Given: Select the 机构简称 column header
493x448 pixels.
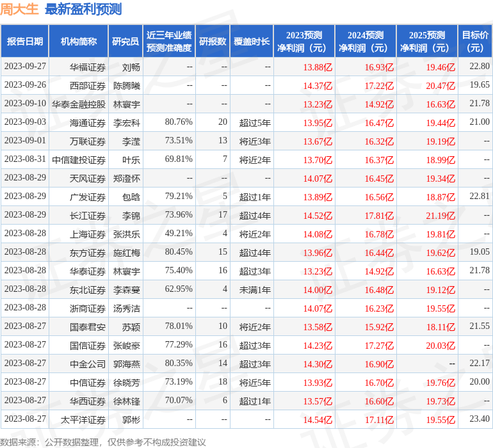Looking at the screenshot, I should [x=79, y=42].
